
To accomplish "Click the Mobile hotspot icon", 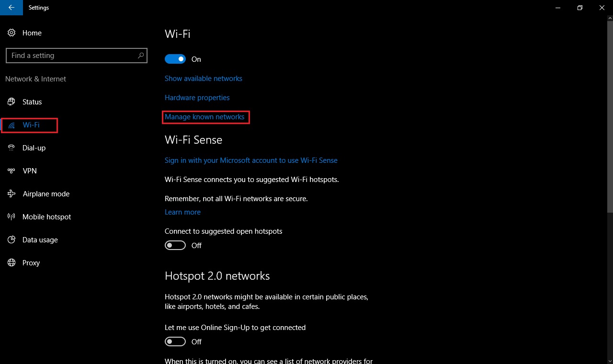I will [11, 216].
